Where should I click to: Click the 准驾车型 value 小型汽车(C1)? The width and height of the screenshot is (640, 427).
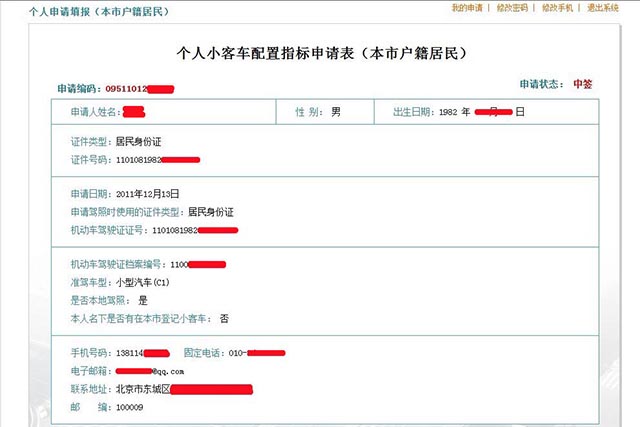pos(146,282)
